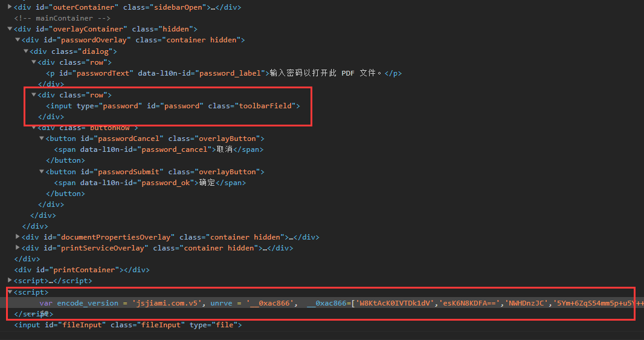Collapse the passwordCancel button node

(42, 139)
